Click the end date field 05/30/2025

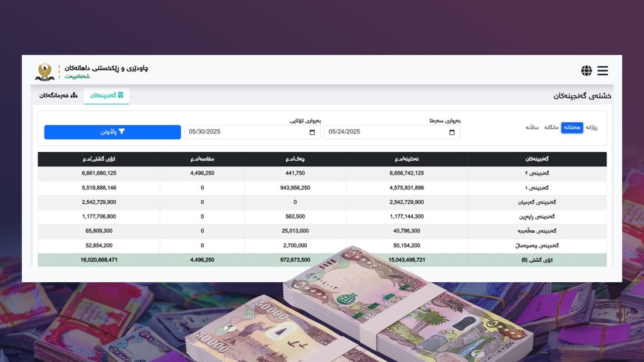pos(246,132)
